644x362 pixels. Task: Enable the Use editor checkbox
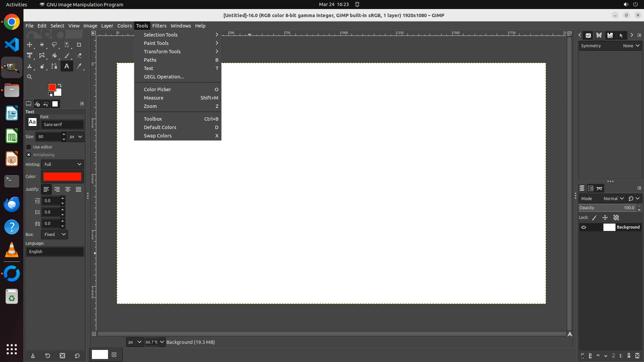(29, 147)
